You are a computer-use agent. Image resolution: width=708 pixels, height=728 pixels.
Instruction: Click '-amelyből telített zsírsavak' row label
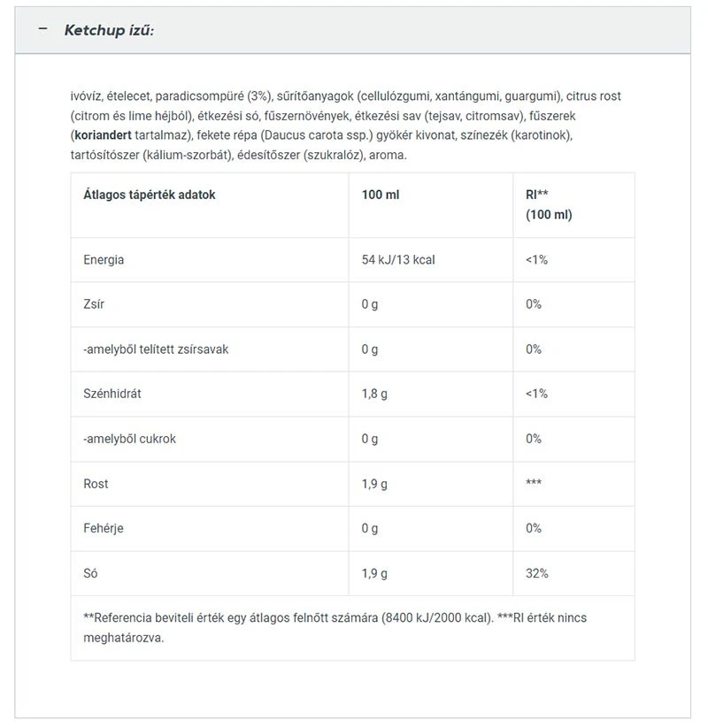pyautogui.click(x=156, y=349)
